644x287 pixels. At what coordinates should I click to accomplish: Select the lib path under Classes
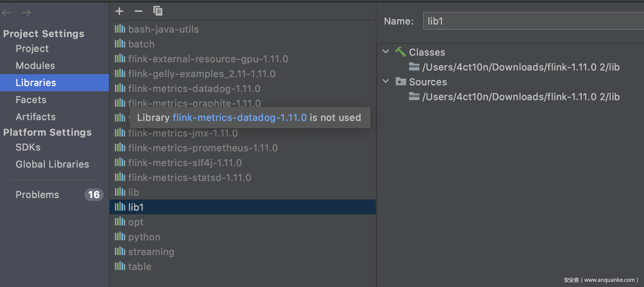pos(521,67)
